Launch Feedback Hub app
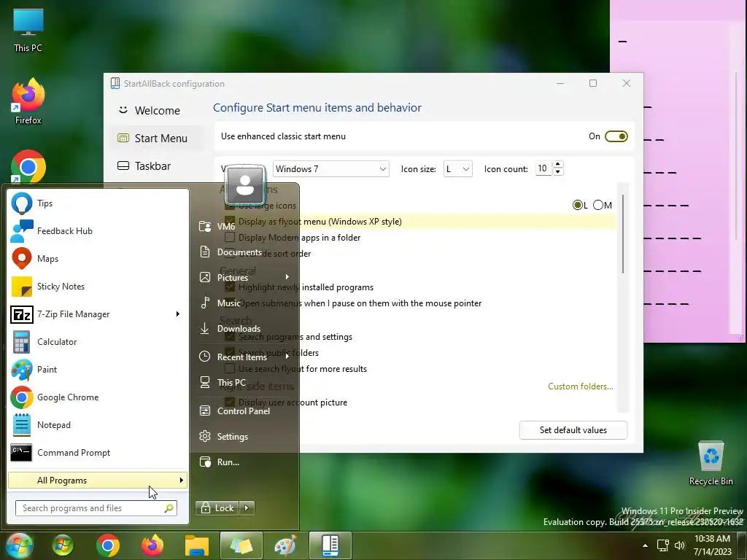This screenshot has height=560, width=747. point(98,231)
